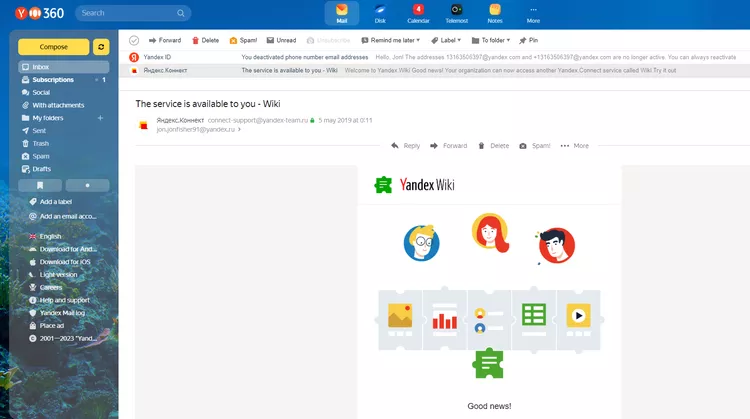Click Download for iOS link
The width and height of the screenshot is (750, 419).
pyautogui.click(x=60, y=262)
